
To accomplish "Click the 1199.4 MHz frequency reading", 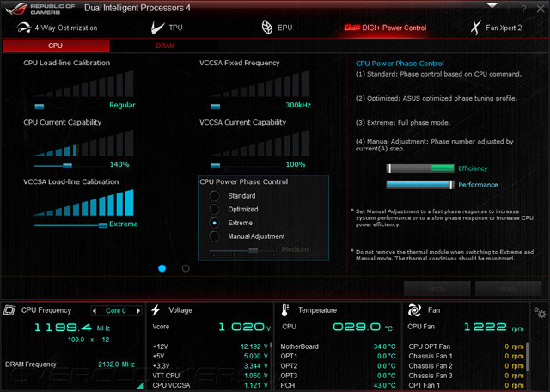I will (72, 328).
